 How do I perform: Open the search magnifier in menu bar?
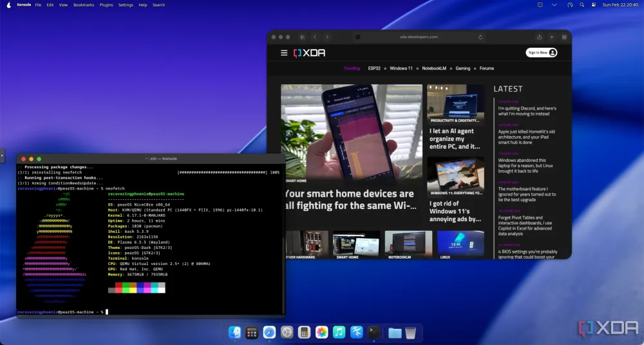[582, 5]
